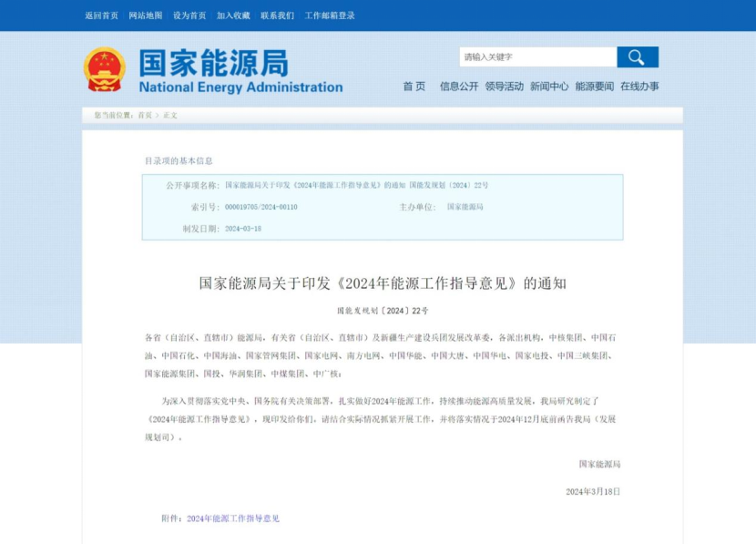Click 首页 in the breadcrumb

point(145,115)
